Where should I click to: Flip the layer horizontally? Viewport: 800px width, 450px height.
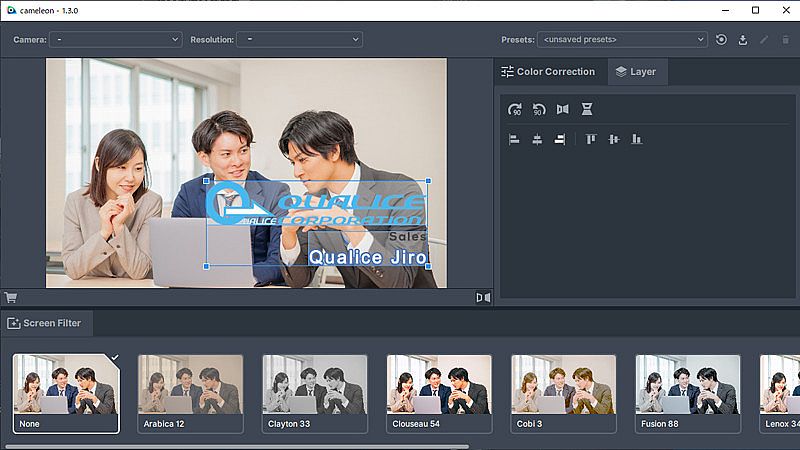tap(562, 109)
